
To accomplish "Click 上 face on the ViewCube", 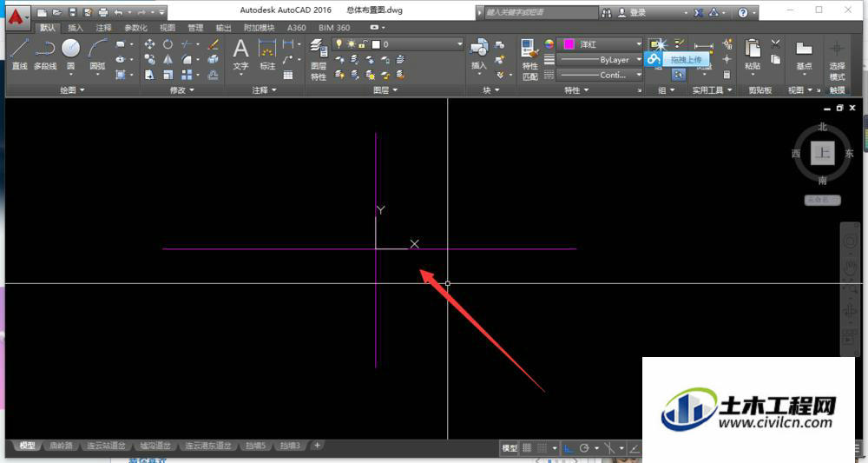I will tap(823, 153).
